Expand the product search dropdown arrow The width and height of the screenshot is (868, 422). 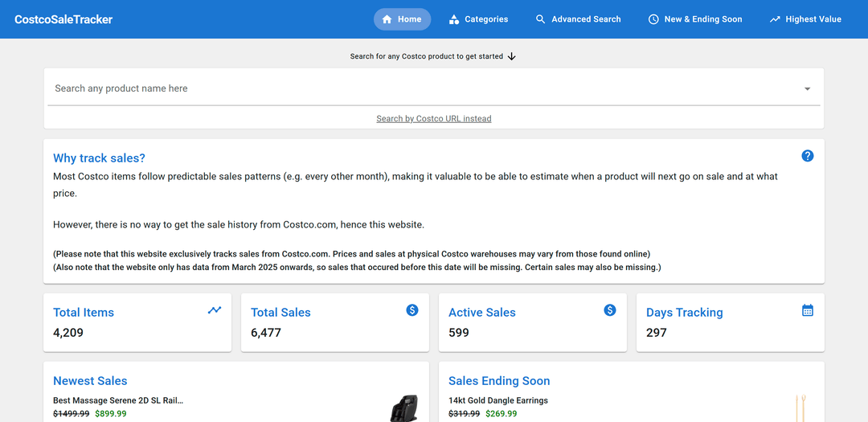click(x=807, y=89)
